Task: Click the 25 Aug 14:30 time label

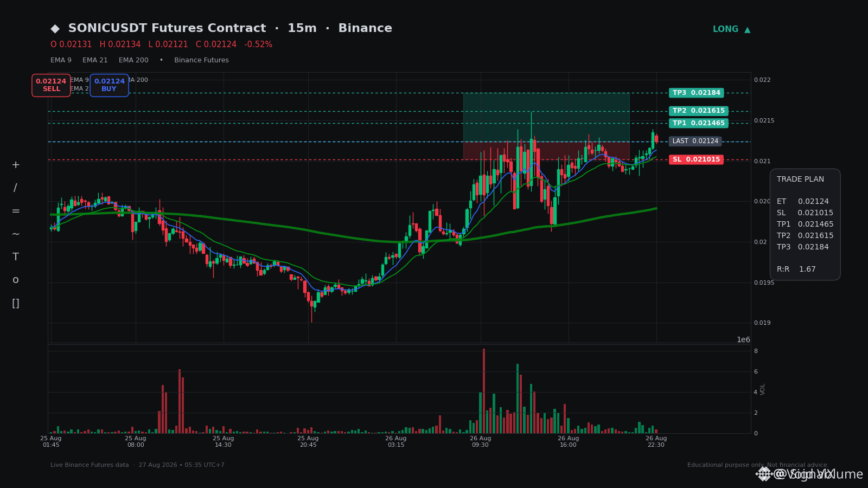Action: pos(224,442)
